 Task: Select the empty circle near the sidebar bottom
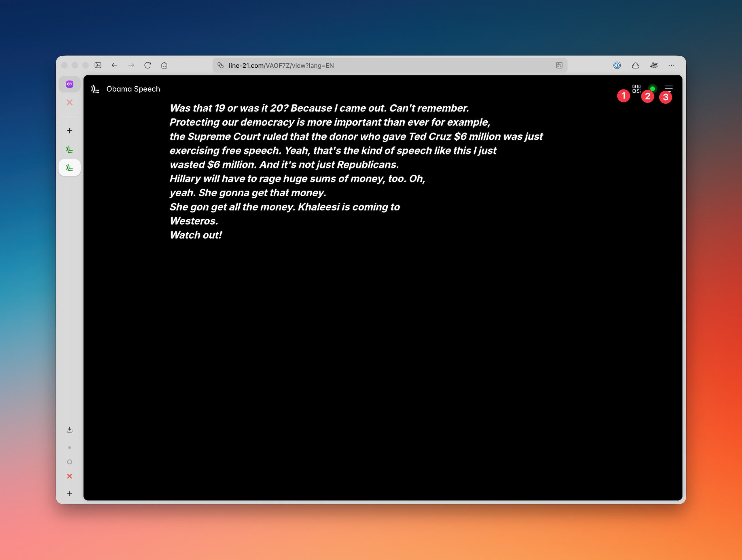[x=69, y=462]
